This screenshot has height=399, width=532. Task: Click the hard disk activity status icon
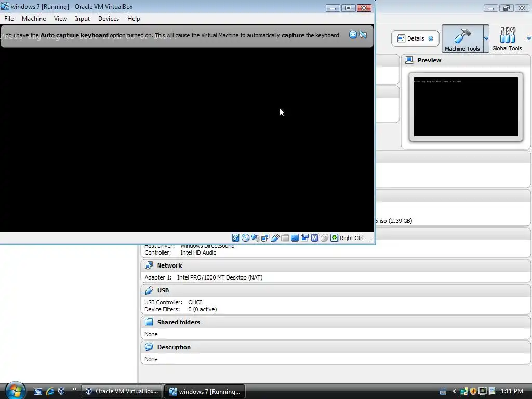[x=235, y=238]
